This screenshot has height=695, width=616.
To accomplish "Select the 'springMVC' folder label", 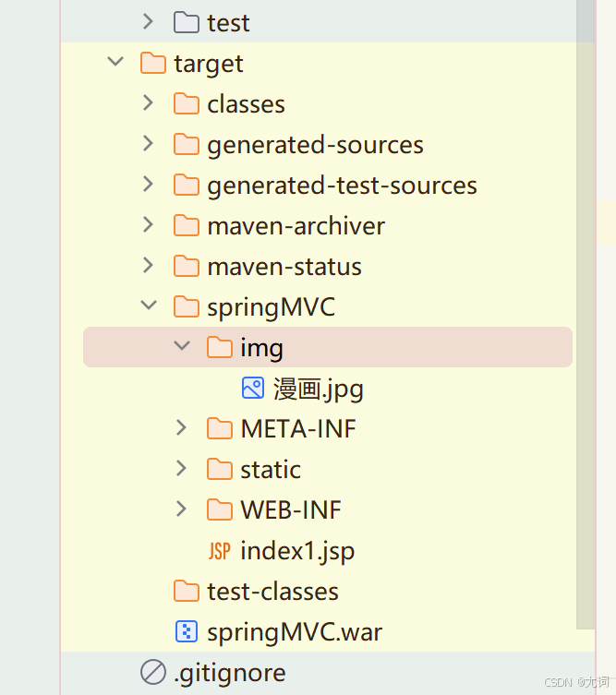I will coord(271,308).
